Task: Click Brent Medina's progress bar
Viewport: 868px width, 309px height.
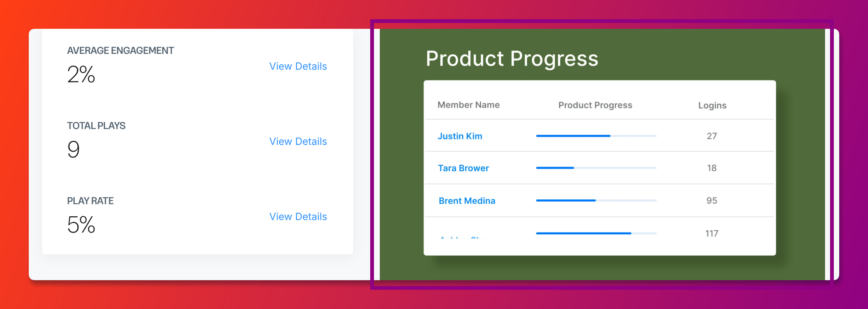Action: (596, 200)
